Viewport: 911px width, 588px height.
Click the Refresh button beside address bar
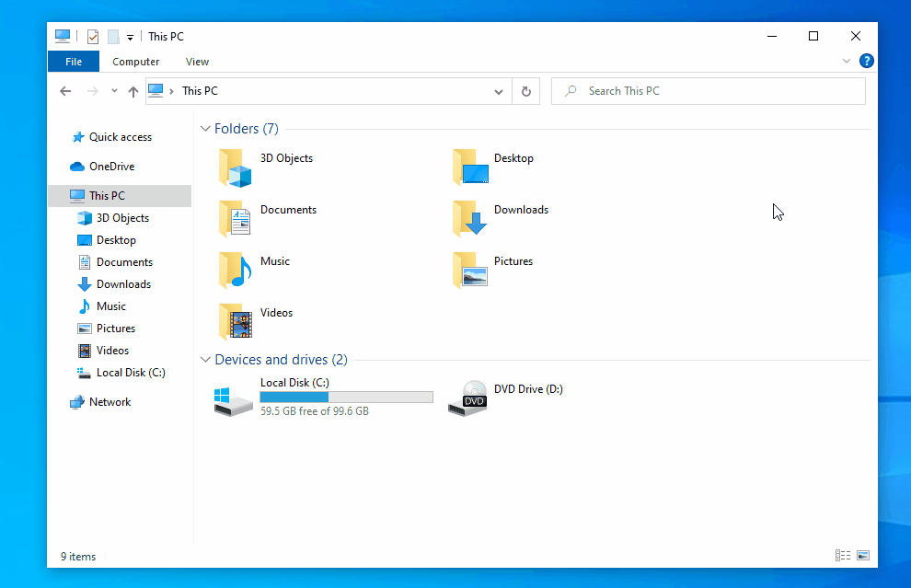pos(525,91)
